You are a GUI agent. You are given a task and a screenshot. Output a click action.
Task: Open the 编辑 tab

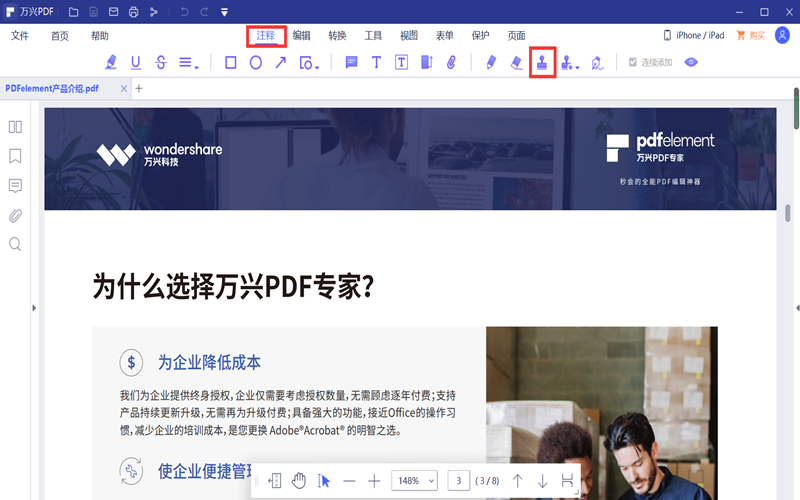pyautogui.click(x=301, y=36)
